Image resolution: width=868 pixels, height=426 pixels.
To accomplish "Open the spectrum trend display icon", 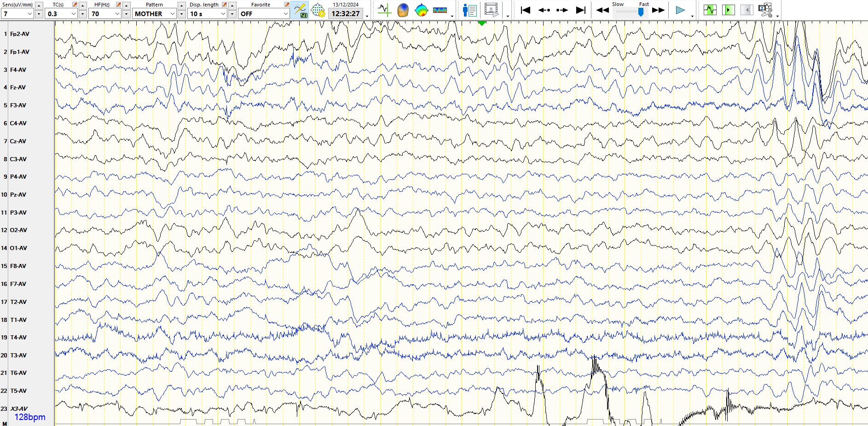I will (440, 10).
